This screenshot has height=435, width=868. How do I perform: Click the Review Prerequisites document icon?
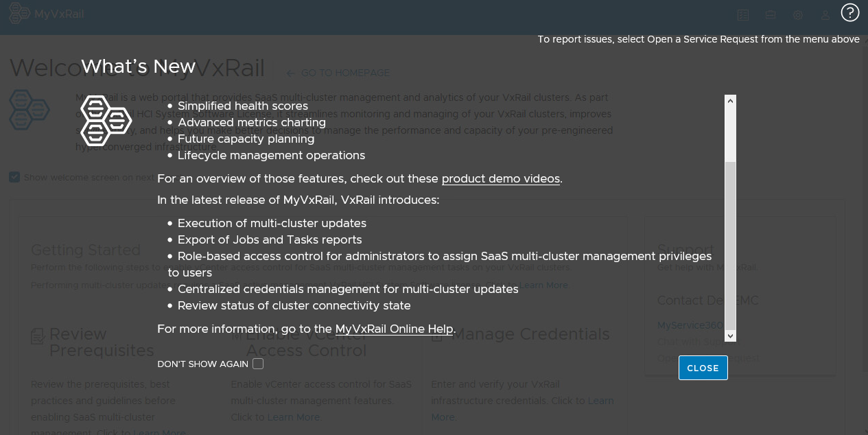click(x=38, y=336)
